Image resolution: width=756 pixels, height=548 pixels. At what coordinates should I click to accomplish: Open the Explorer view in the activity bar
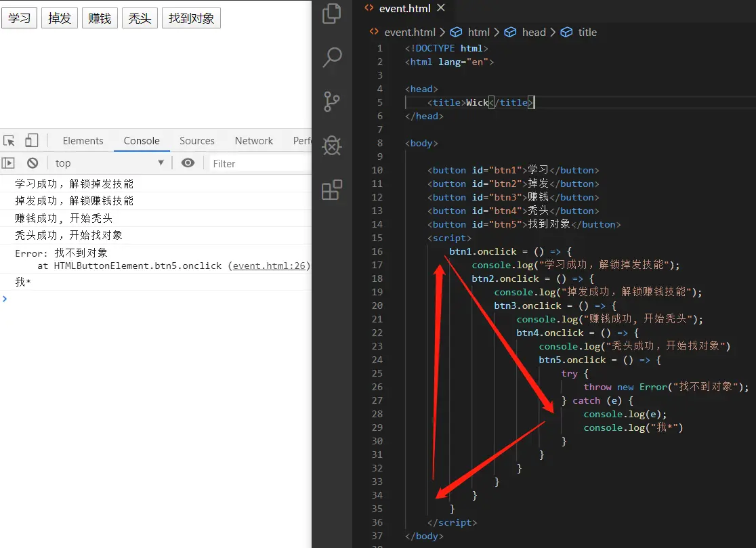(332, 13)
